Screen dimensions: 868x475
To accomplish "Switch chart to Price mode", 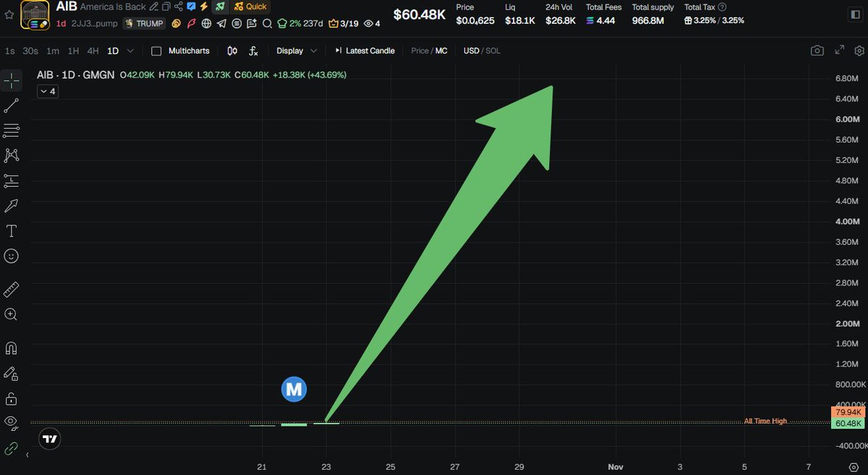I will coord(420,51).
